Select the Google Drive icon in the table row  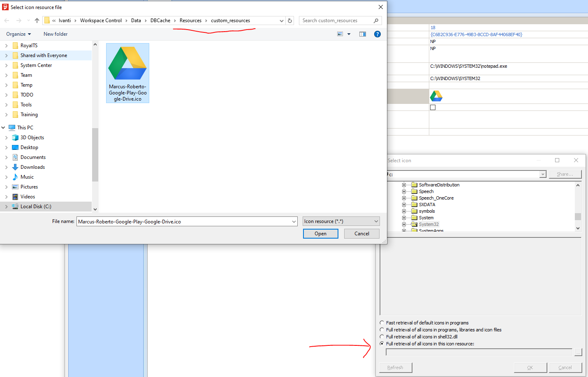tap(436, 96)
